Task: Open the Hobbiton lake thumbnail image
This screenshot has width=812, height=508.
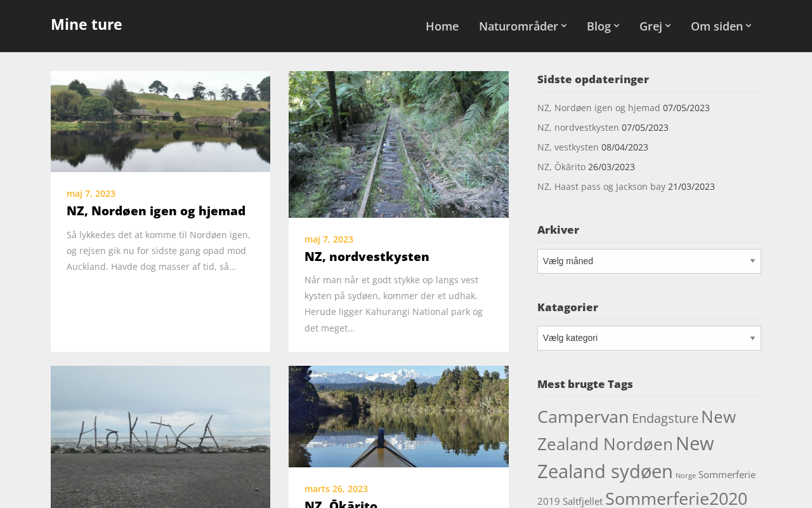Action: pos(160,121)
